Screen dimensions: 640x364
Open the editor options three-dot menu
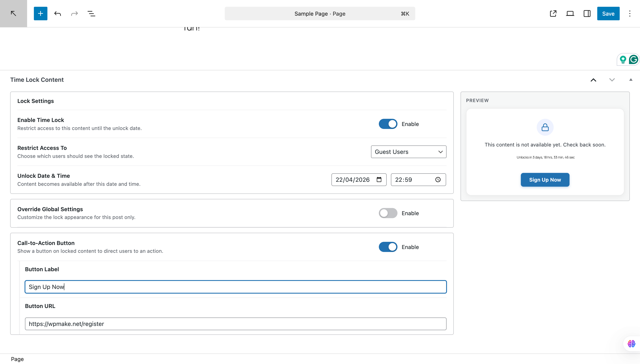point(629,14)
